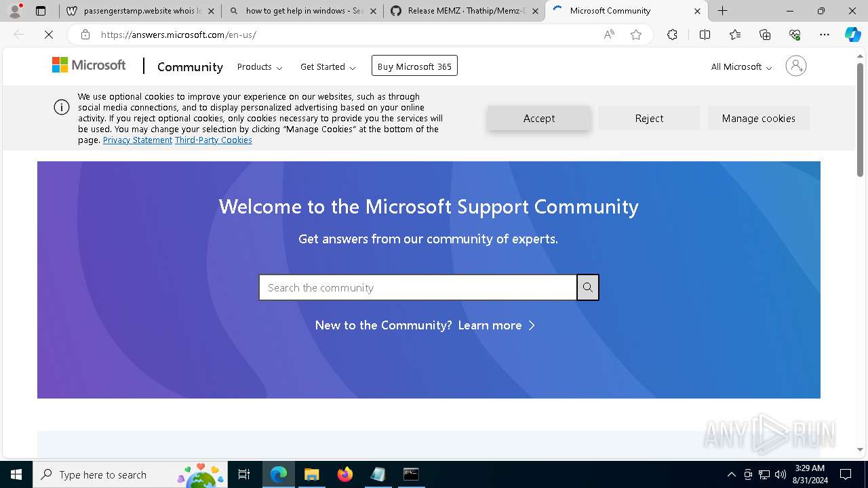Select the Microsoft Community tab
Viewport: 868px width, 488px height.
(x=627, y=11)
